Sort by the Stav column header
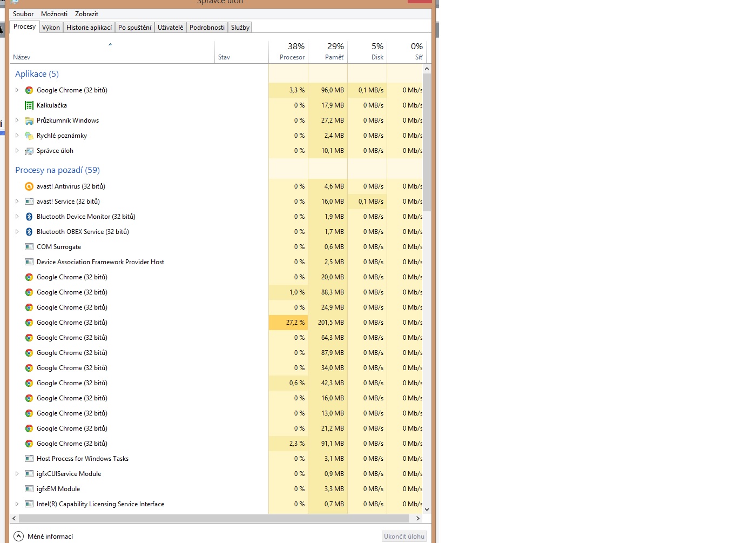The width and height of the screenshot is (756, 543). (x=242, y=52)
